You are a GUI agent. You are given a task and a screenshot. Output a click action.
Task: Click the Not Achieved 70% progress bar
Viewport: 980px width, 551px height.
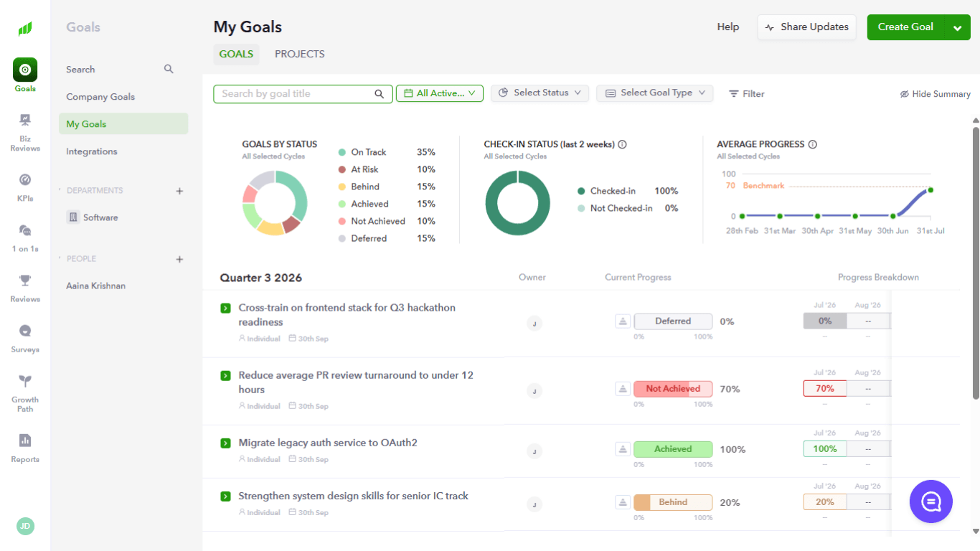(x=673, y=389)
